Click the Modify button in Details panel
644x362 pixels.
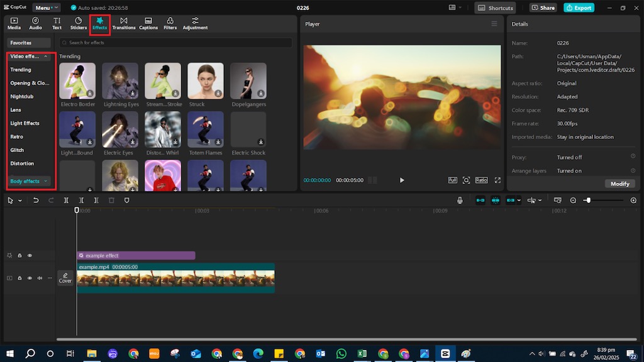point(619,184)
